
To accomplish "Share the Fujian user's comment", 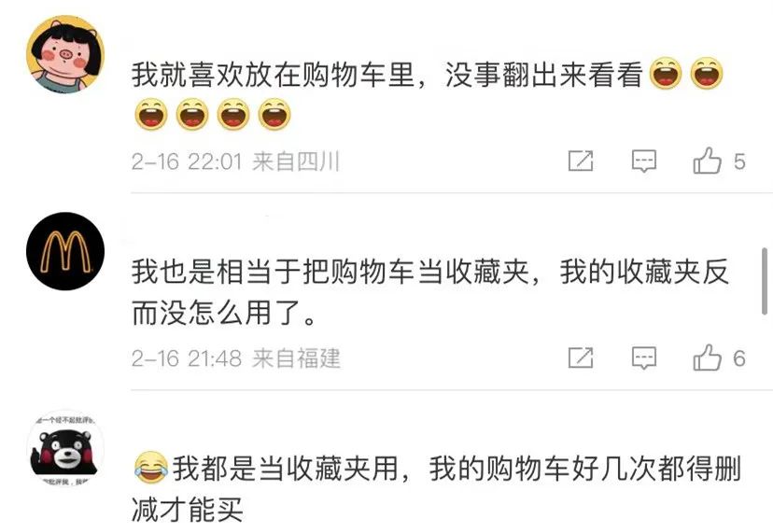I will click(x=581, y=357).
